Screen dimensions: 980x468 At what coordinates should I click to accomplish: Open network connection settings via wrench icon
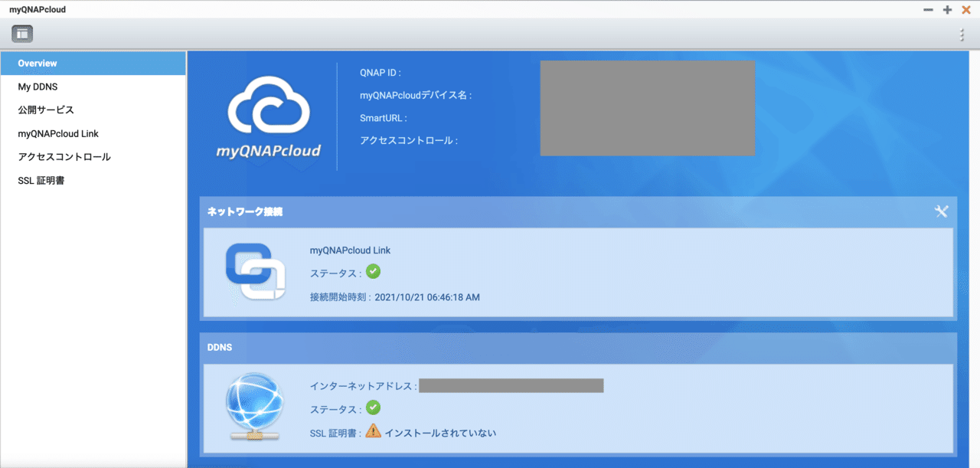pos(942,211)
